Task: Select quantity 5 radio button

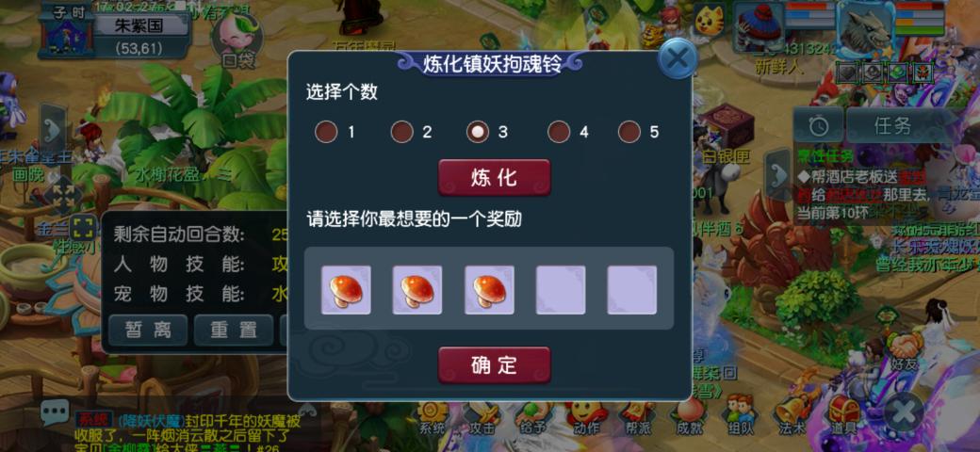Action: pos(629,132)
